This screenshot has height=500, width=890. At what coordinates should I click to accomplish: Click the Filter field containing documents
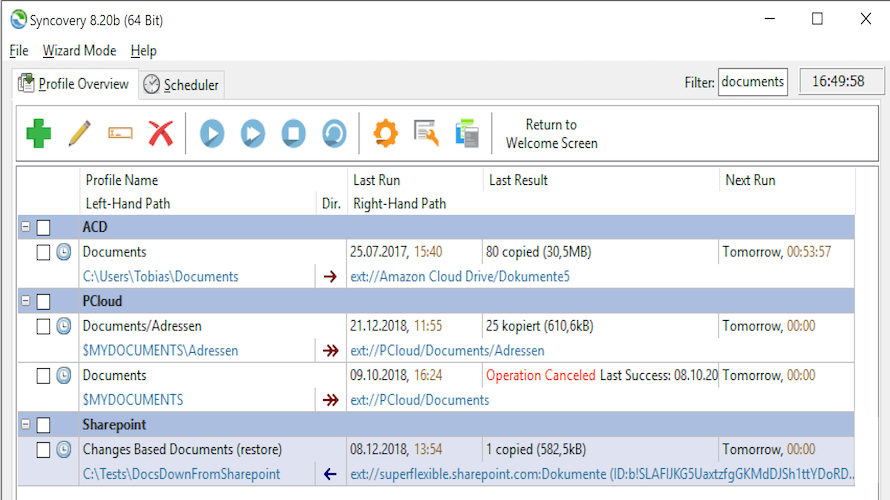coord(753,82)
